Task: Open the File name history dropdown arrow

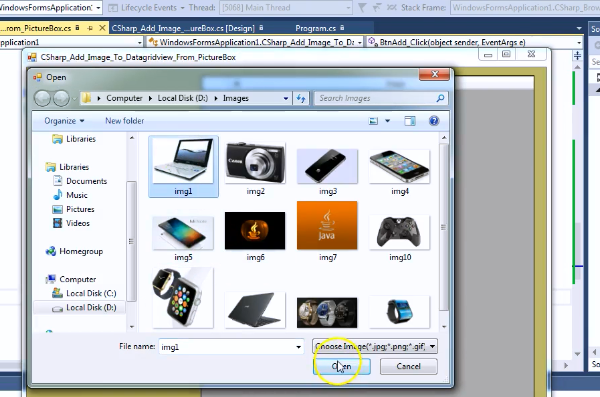Action: [298, 347]
